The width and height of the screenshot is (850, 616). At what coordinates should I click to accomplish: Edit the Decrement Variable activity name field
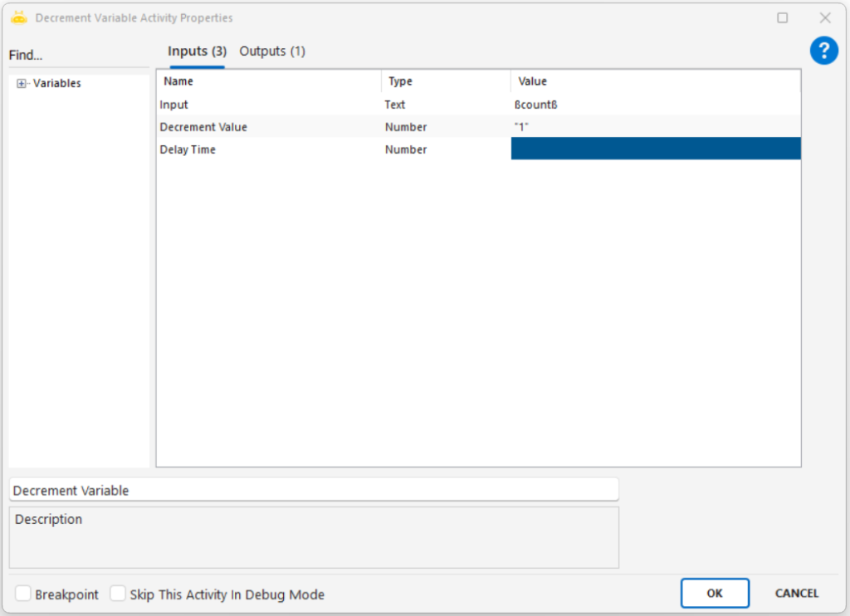coord(314,490)
